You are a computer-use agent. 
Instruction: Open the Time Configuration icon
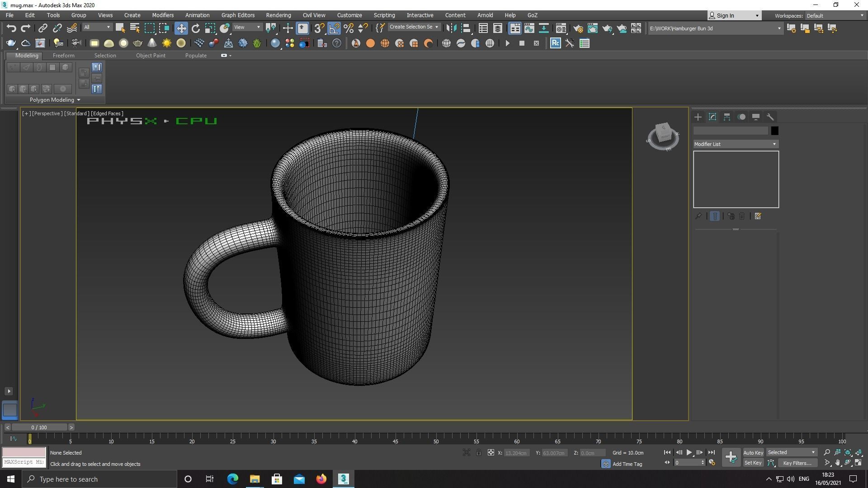[712, 463]
